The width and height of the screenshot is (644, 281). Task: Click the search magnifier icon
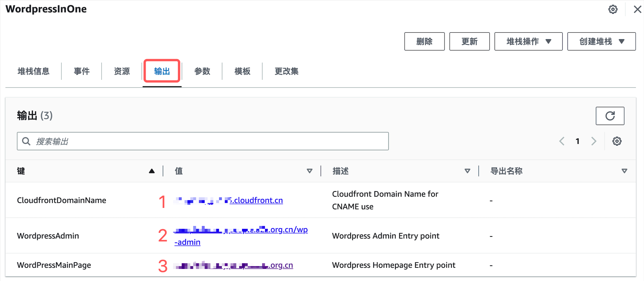click(26, 141)
